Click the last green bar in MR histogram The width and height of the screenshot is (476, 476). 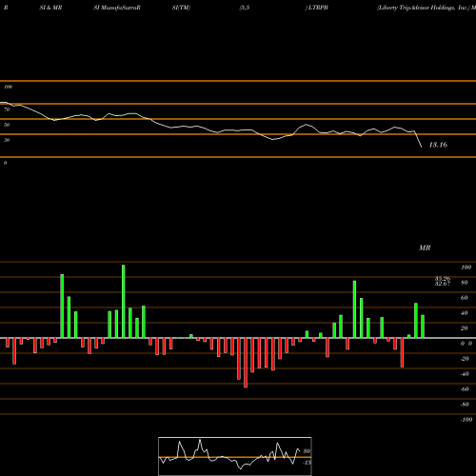click(423, 327)
